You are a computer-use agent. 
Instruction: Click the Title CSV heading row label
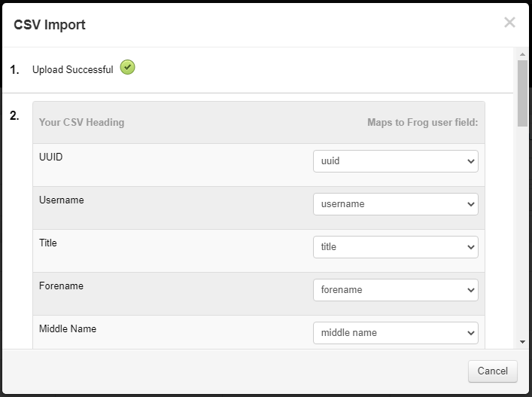tap(48, 243)
